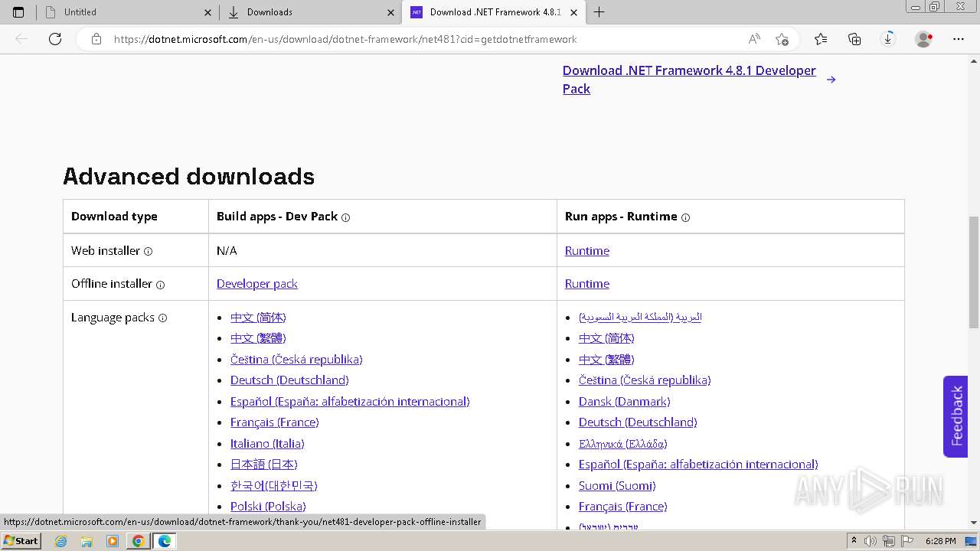Click Web installer Runtime link
Screen dimensions: 980x551
(x=587, y=250)
